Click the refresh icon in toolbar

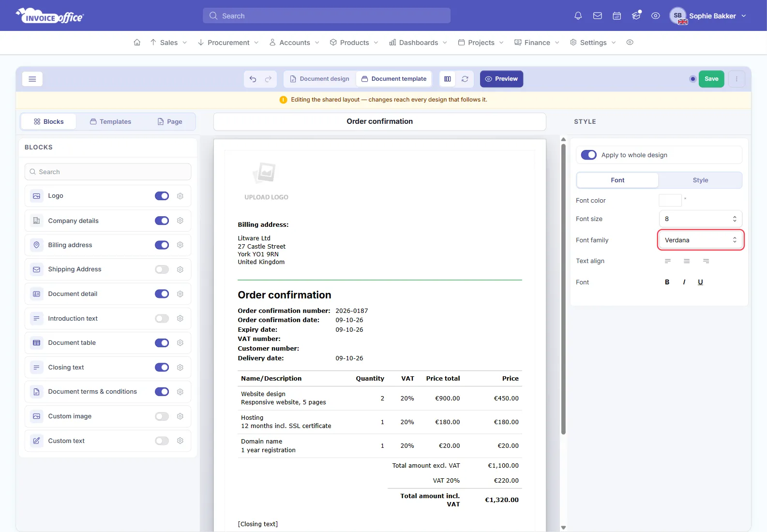click(465, 79)
